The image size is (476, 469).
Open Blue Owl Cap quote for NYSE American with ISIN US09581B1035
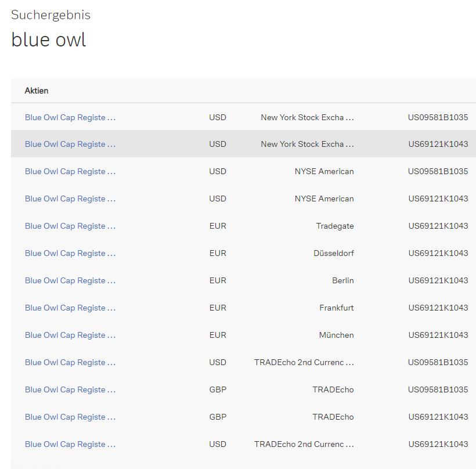(x=70, y=171)
